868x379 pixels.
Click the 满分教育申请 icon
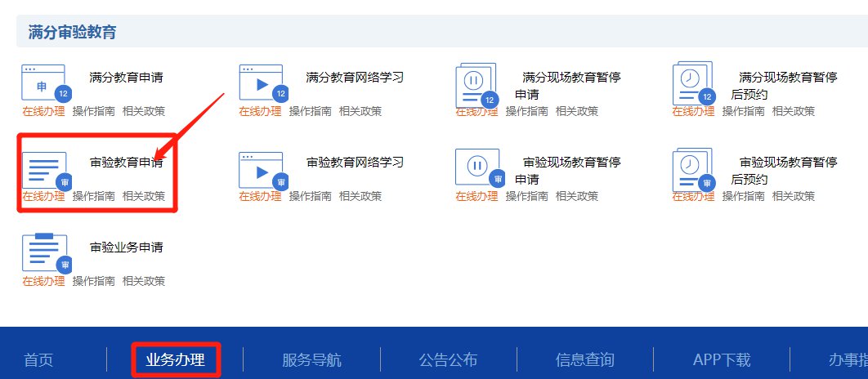coord(43,83)
